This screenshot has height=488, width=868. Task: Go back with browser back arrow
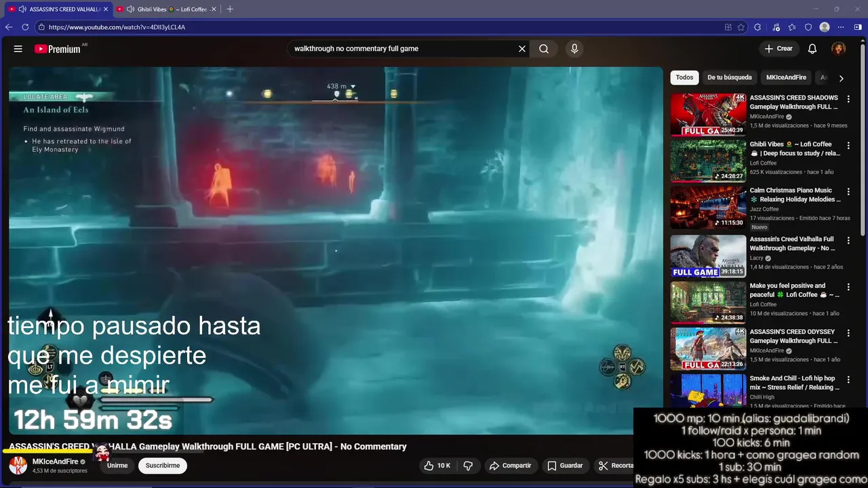(9, 27)
